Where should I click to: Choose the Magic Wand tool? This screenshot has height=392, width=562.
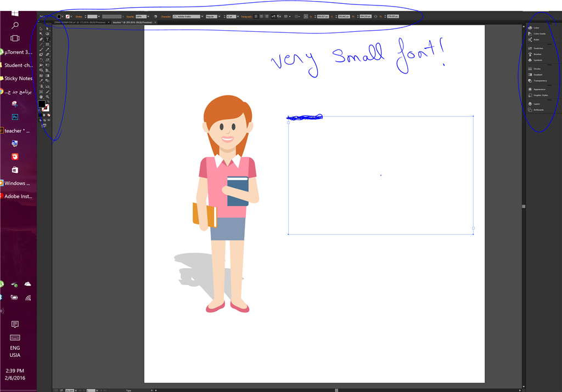(41, 33)
